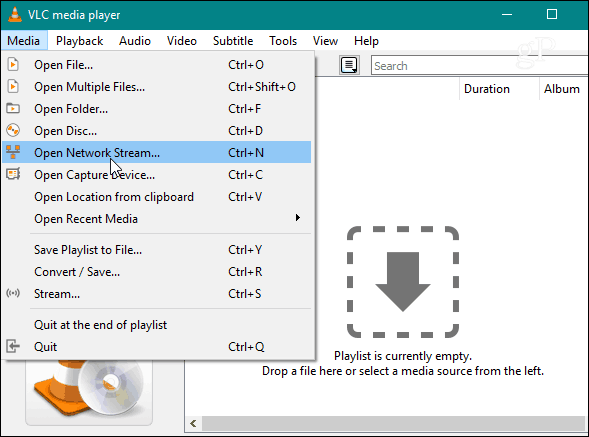Toggle the playlist view mode button
This screenshot has width=589, height=437.
coord(349,65)
